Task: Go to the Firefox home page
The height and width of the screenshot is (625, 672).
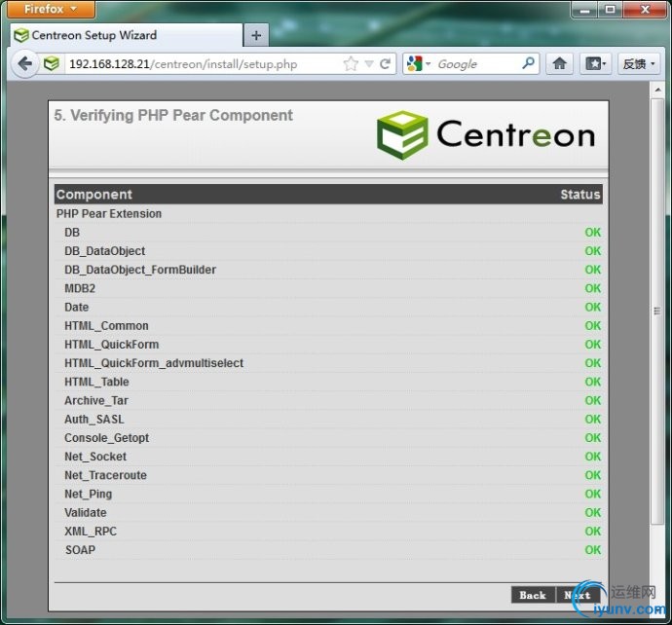Action: point(559,64)
